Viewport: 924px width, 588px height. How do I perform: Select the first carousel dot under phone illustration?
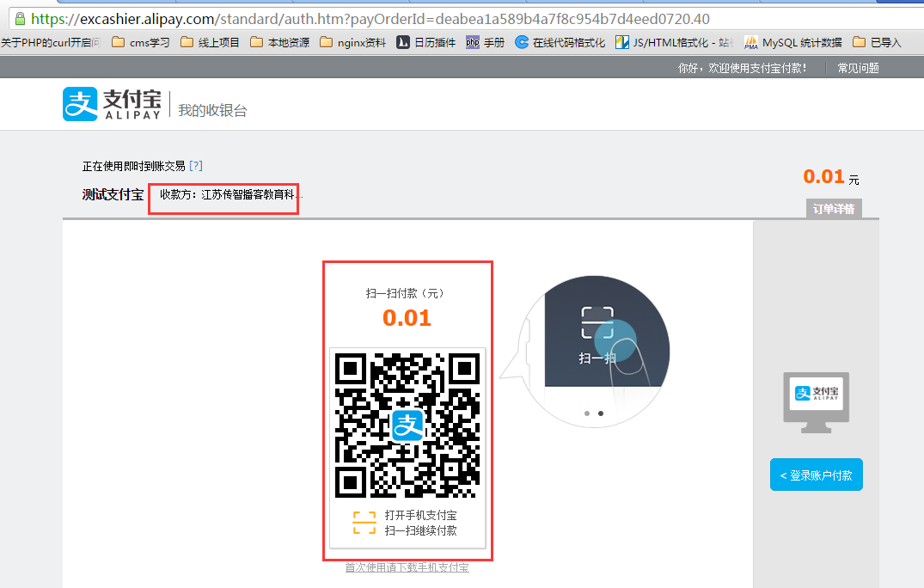587,413
